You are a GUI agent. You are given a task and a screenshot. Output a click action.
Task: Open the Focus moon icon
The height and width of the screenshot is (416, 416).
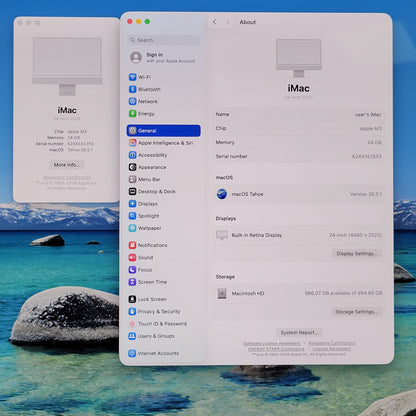132,270
